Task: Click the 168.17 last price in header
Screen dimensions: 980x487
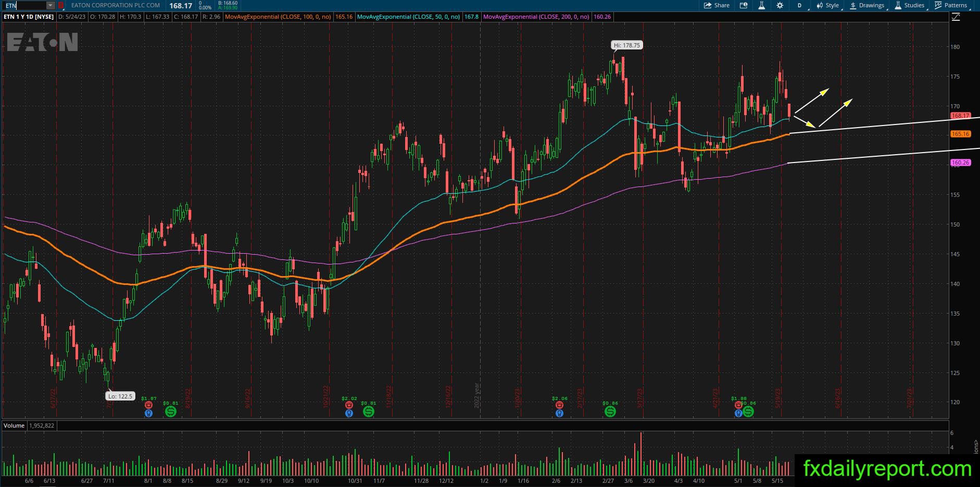Action: 181,5
